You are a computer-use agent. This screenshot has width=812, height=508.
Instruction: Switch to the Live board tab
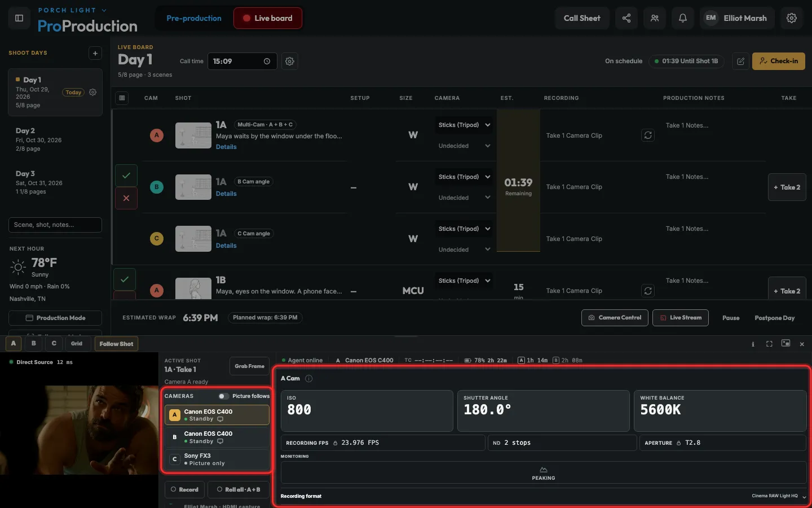268,18
